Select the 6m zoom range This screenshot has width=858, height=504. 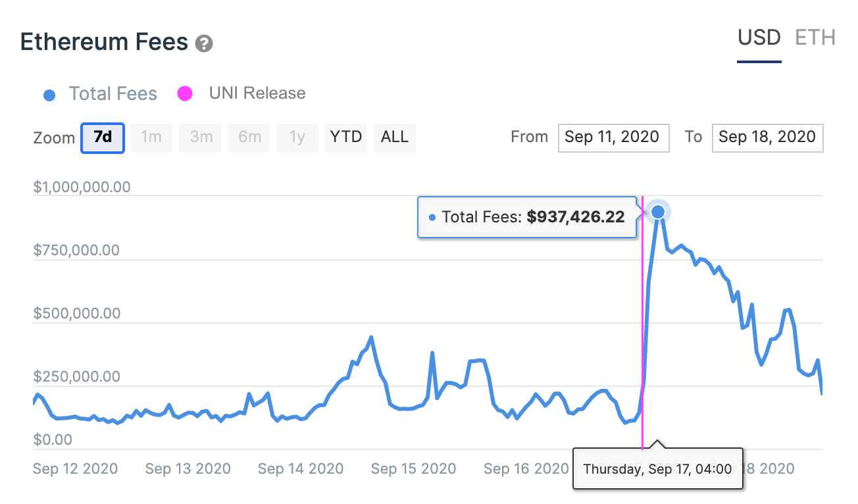[250, 138]
